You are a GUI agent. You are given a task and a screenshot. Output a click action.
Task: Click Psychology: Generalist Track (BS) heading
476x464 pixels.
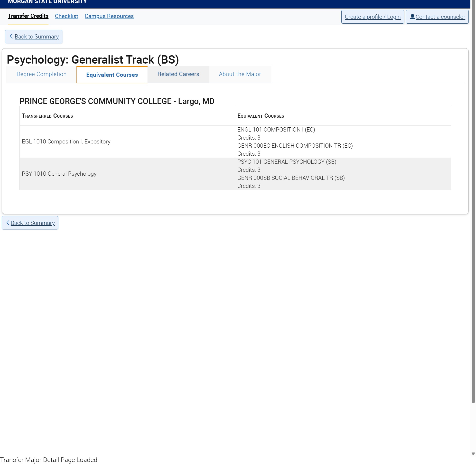point(93,60)
